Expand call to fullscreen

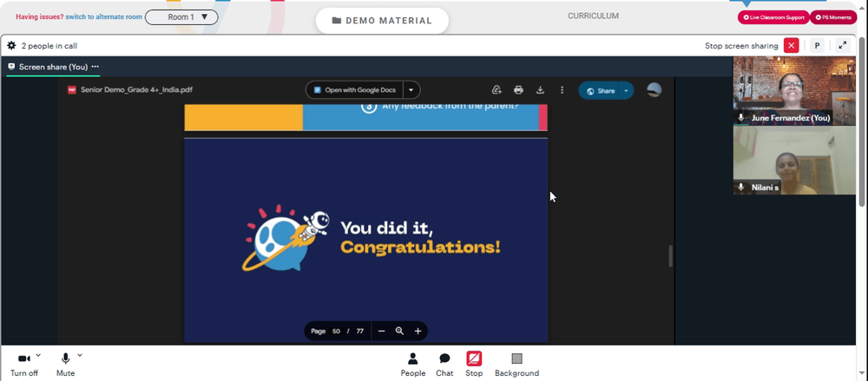click(x=843, y=45)
